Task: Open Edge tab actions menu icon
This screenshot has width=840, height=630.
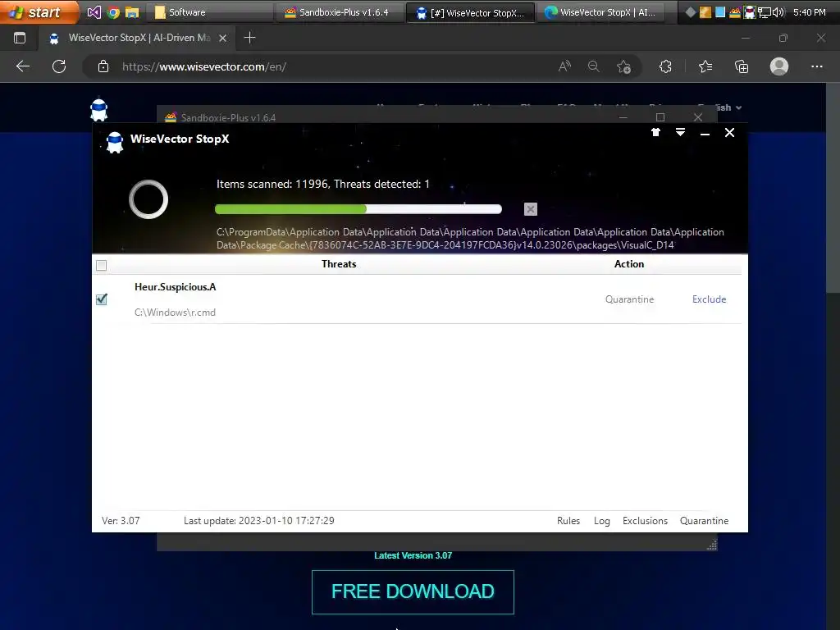Action: point(20,38)
